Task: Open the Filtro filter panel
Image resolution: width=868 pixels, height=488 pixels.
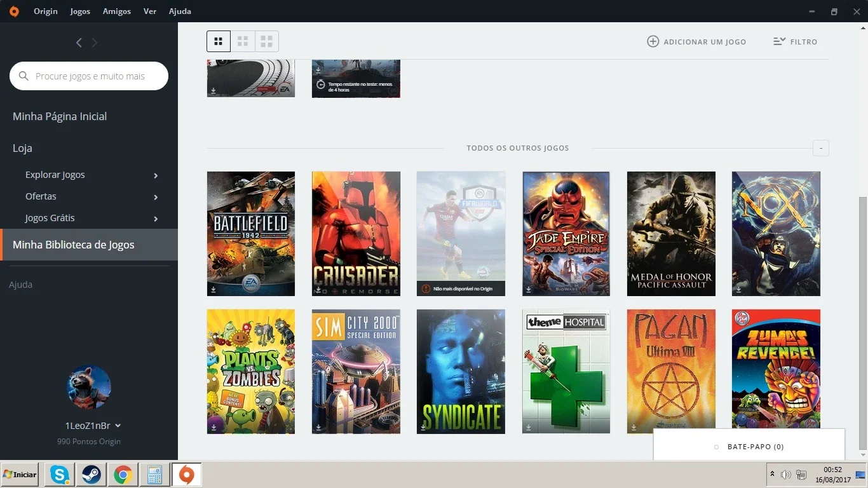Action: (795, 41)
